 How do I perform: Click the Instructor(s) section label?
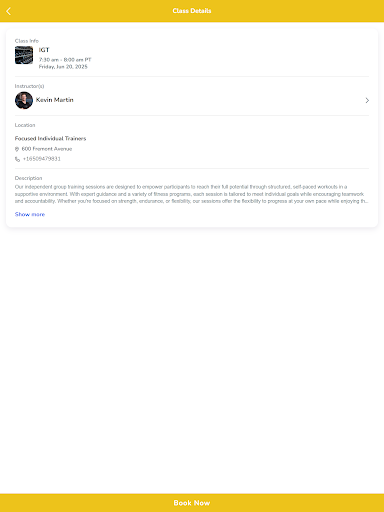click(29, 86)
